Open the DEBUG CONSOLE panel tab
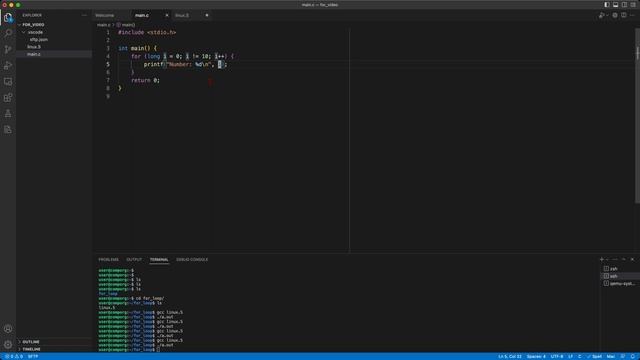The image size is (640, 360). point(192,260)
